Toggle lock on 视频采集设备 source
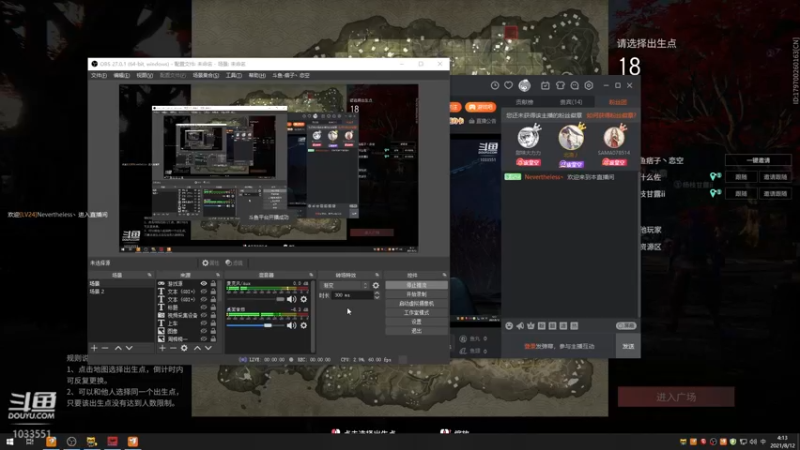Screen dimensions: 800x450 pos(213,315)
